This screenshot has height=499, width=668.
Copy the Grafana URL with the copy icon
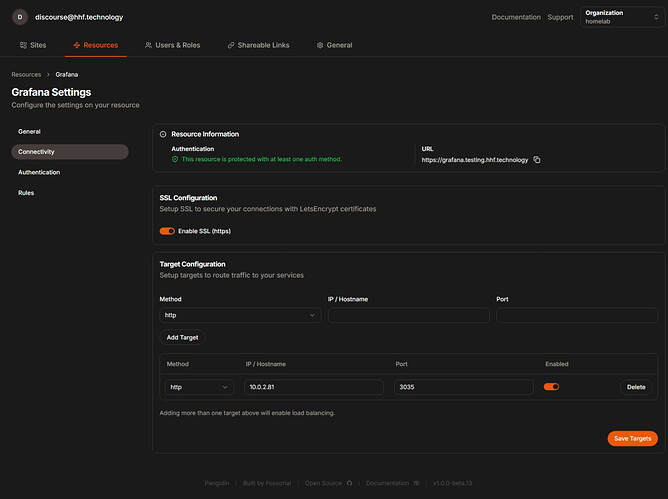pos(537,159)
